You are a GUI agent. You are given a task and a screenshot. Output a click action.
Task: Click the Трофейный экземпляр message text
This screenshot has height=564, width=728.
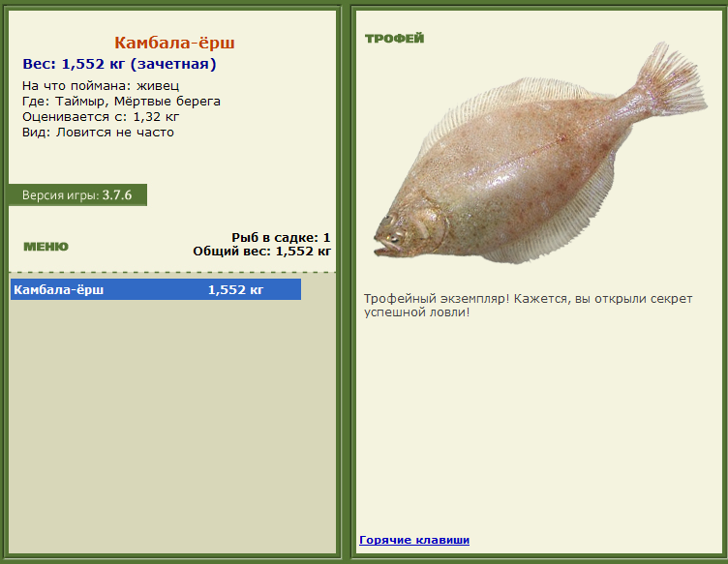pos(528,305)
